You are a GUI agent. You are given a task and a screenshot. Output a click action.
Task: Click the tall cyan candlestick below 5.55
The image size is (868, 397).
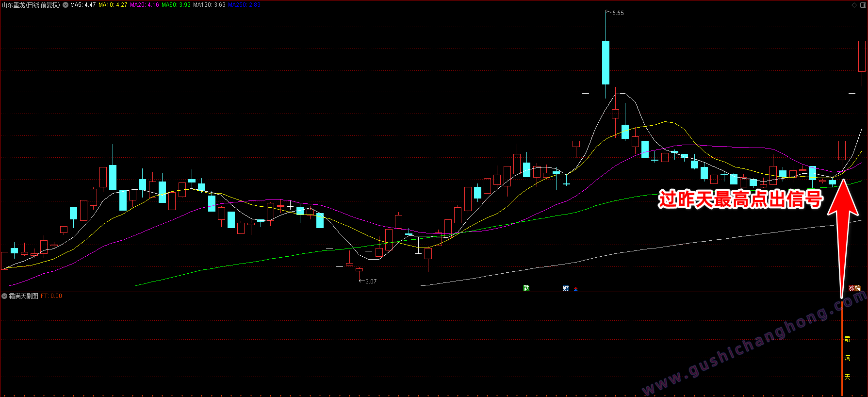pyautogui.click(x=606, y=62)
